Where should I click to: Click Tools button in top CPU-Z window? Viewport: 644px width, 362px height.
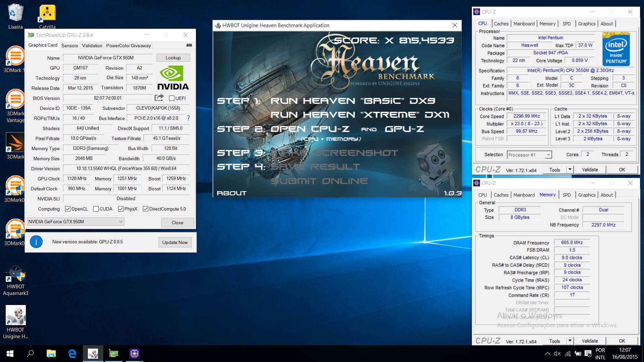click(554, 170)
